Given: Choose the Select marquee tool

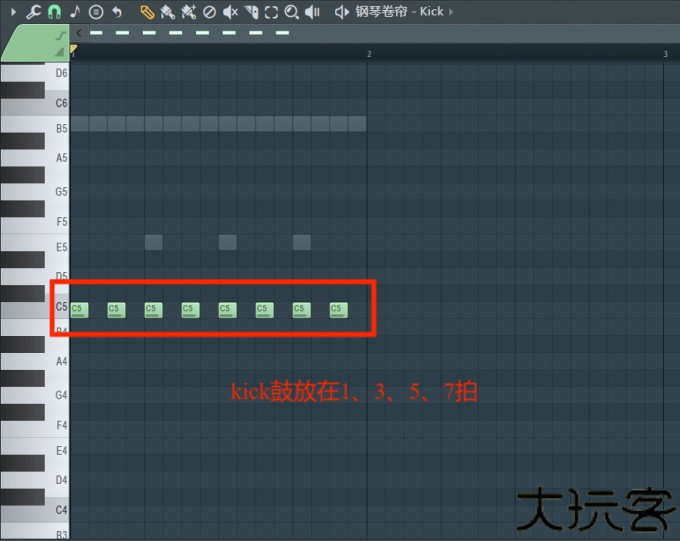Looking at the screenshot, I should [x=271, y=12].
